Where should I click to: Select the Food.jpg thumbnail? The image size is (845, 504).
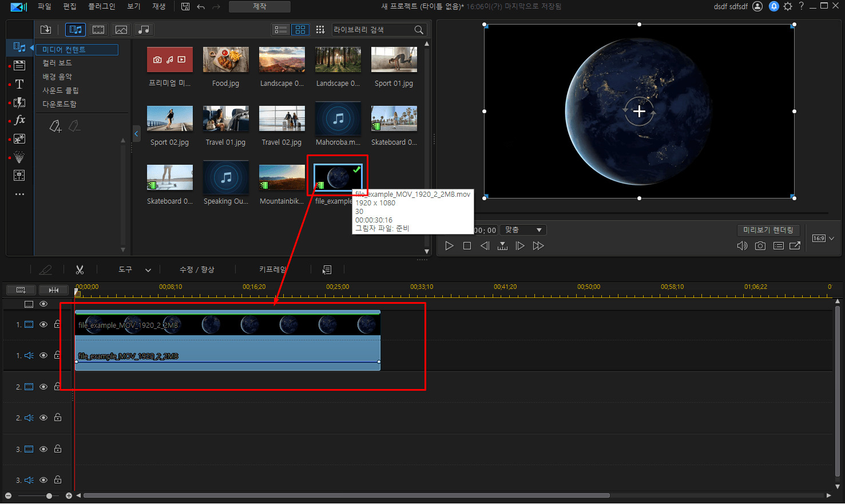click(226, 59)
